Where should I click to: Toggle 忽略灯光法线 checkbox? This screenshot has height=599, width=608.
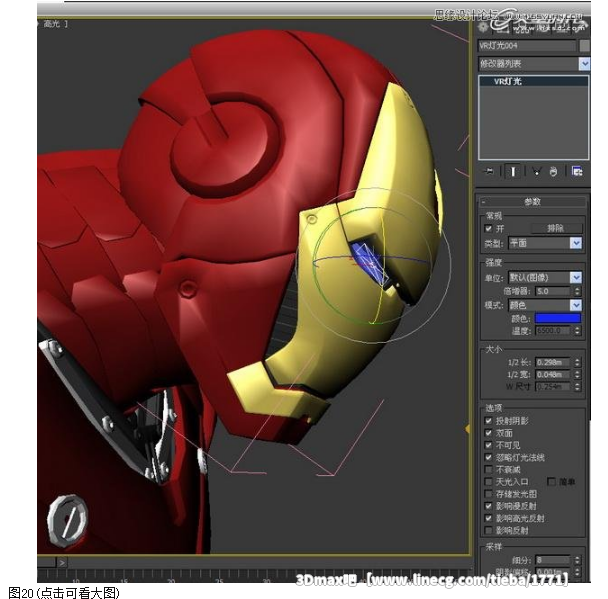pos(489,457)
